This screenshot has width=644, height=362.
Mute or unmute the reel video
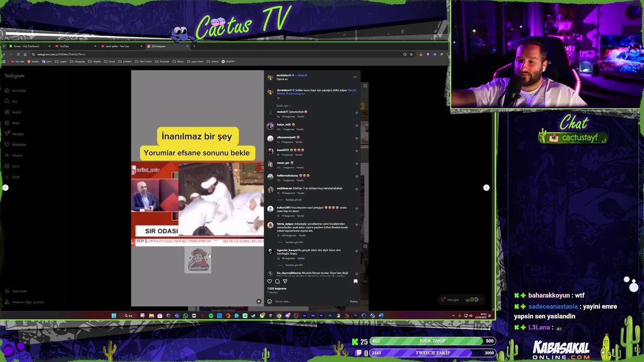click(259, 301)
